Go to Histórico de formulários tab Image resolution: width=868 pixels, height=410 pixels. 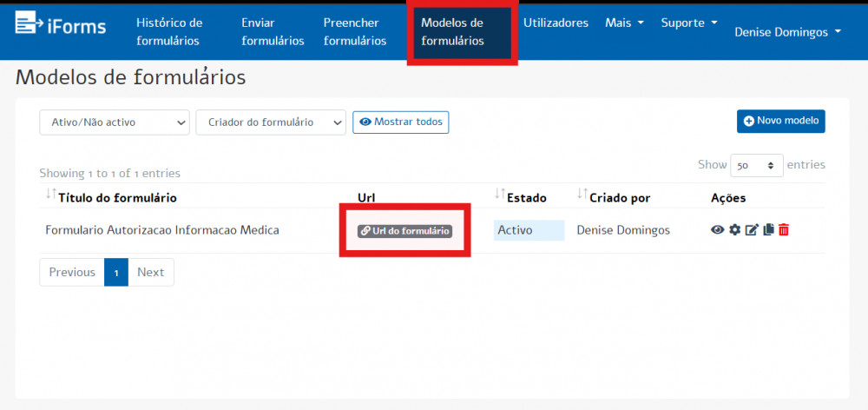[169, 31]
